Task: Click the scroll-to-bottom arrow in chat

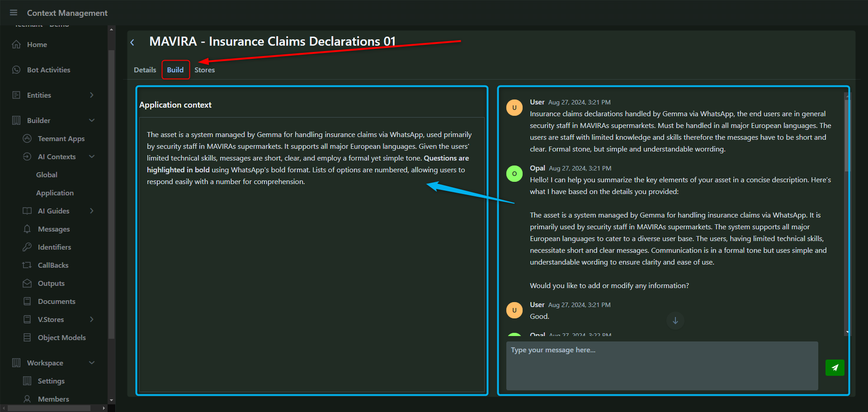Action: [x=675, y=321]
